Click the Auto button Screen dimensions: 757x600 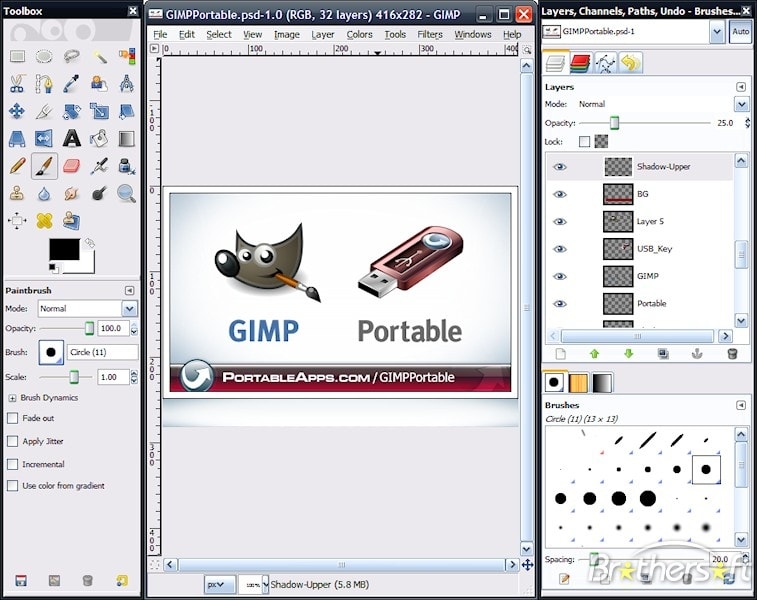(x=741, y=32)
